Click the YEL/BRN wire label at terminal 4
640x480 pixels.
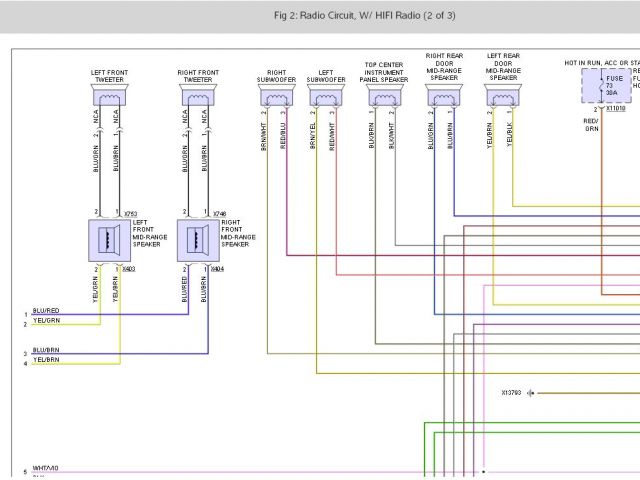point(46,360)
